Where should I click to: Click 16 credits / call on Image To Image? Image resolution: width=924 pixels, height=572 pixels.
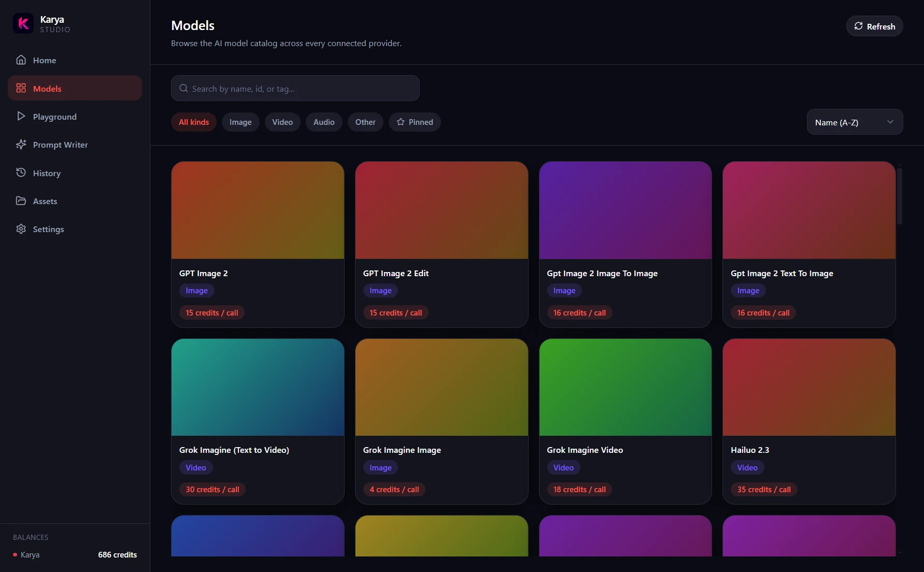coord(579,312)
